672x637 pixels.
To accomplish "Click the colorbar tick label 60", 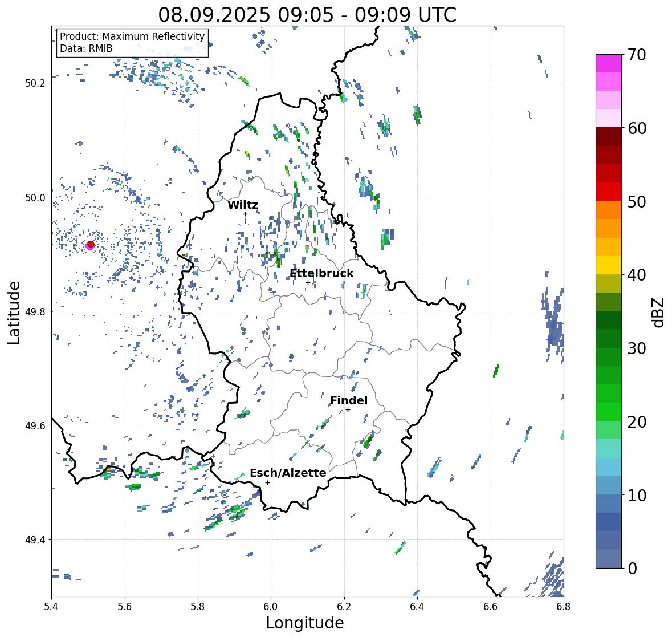I will 637,128.
